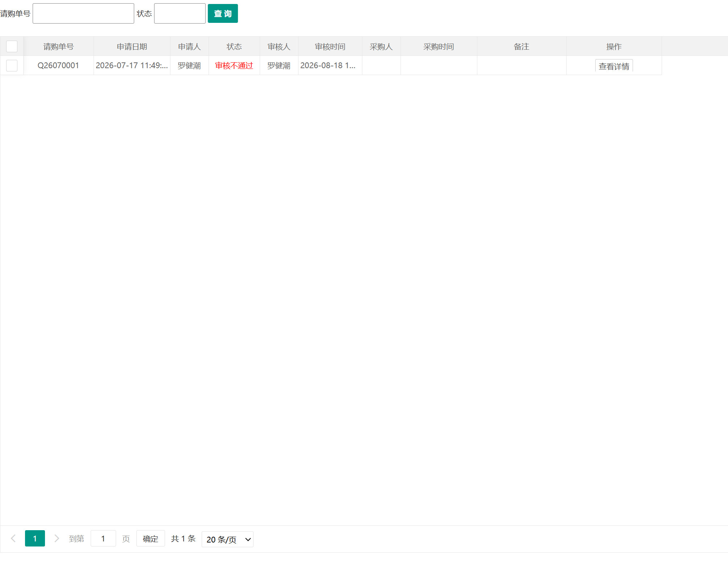Image resolution: width=728 pixels, height=561 pixels.
Task: Click the 状态 column header
Action: (234, 46)
